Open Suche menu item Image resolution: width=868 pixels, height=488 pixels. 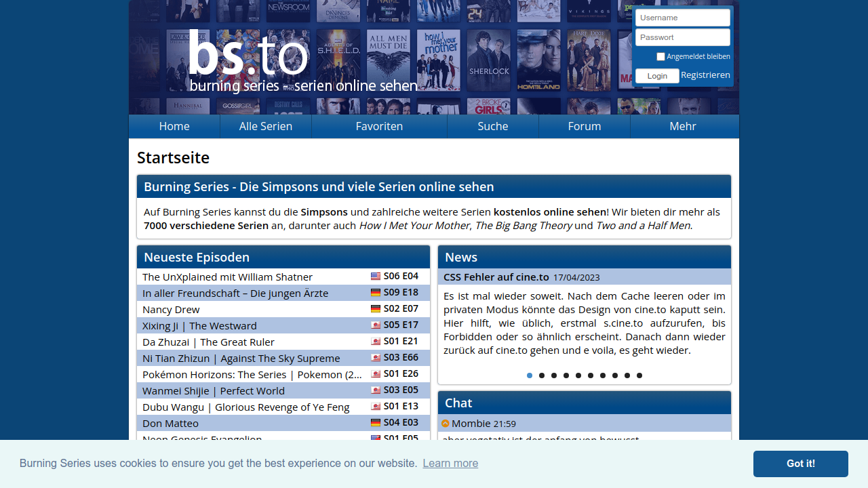click(x=493, y=126)
